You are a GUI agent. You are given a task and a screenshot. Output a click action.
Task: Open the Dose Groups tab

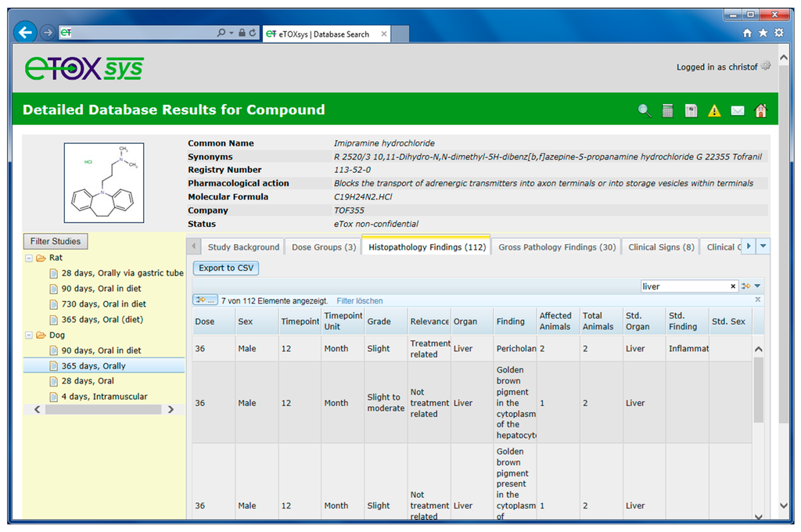[324, 247]
